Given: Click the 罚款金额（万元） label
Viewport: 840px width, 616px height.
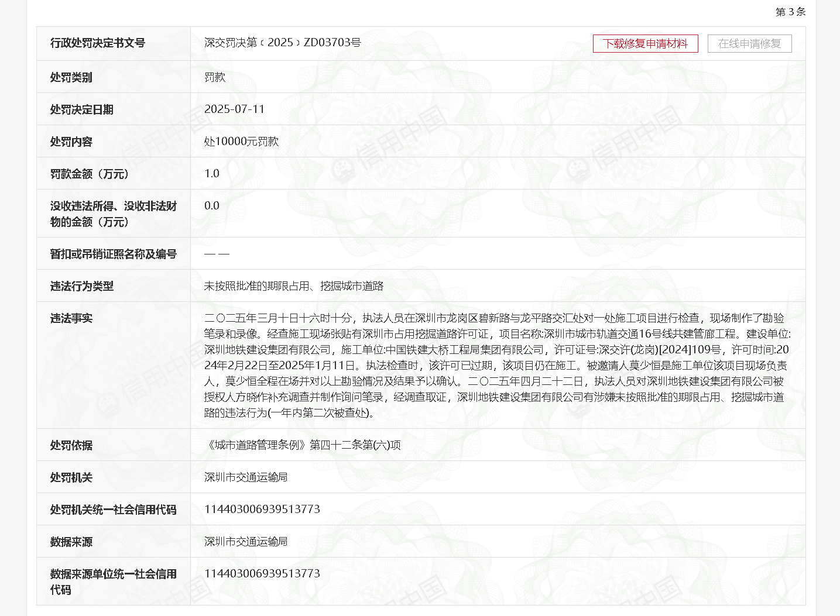Looking at the screenshot, I should point(90,174).
